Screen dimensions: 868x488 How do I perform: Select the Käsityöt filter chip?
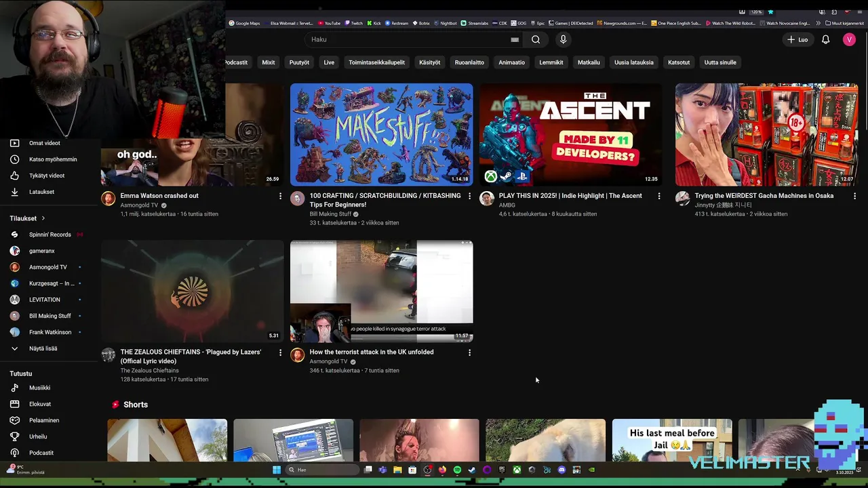pos(430,62)
